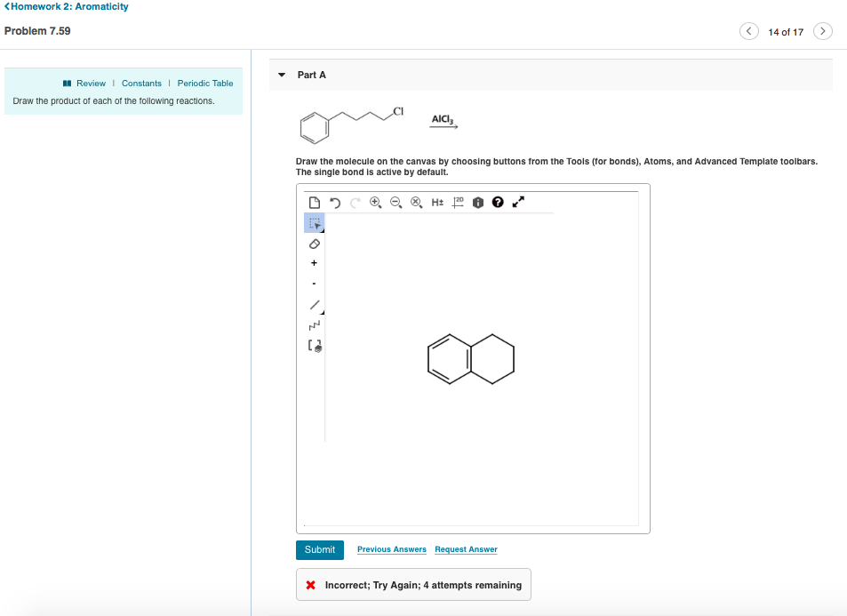Toggle explicit hydrogens with H± tool
The image size is (847, 616).
[x=435, y=202]
